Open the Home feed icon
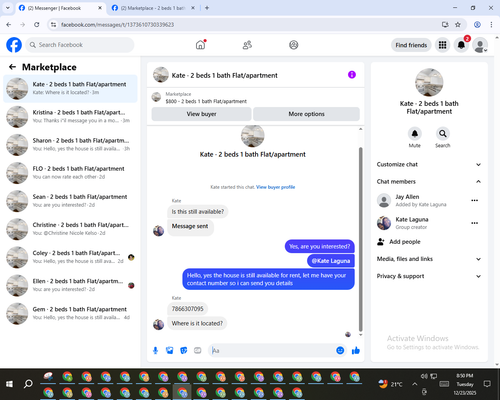The image size is (500, 400). (200, 45)
